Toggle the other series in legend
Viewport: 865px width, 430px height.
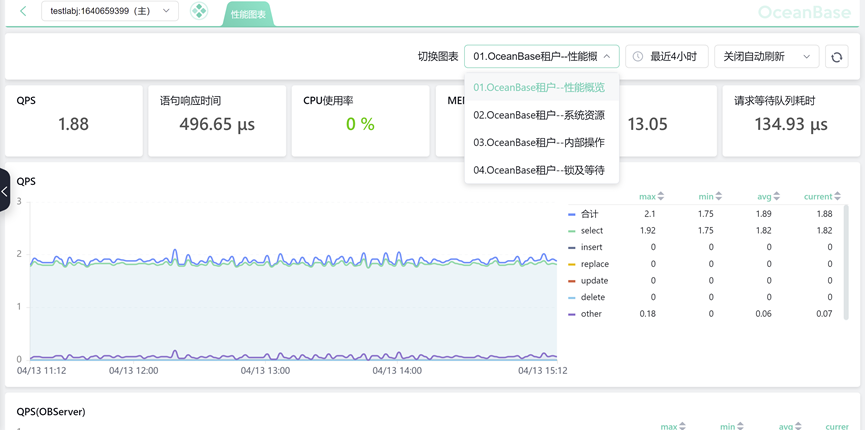[x=585, y=314]
